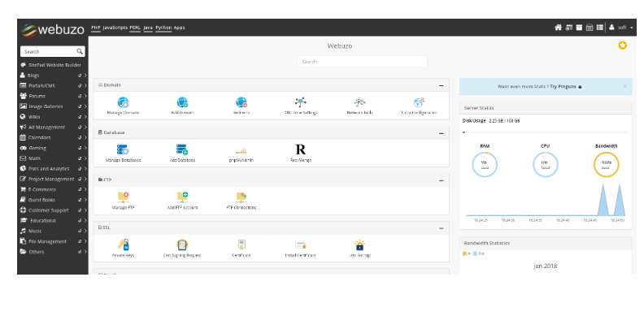Screen dimensions: 644x316
Task: Launch Network Tools
Action: (x=359, y=102)
